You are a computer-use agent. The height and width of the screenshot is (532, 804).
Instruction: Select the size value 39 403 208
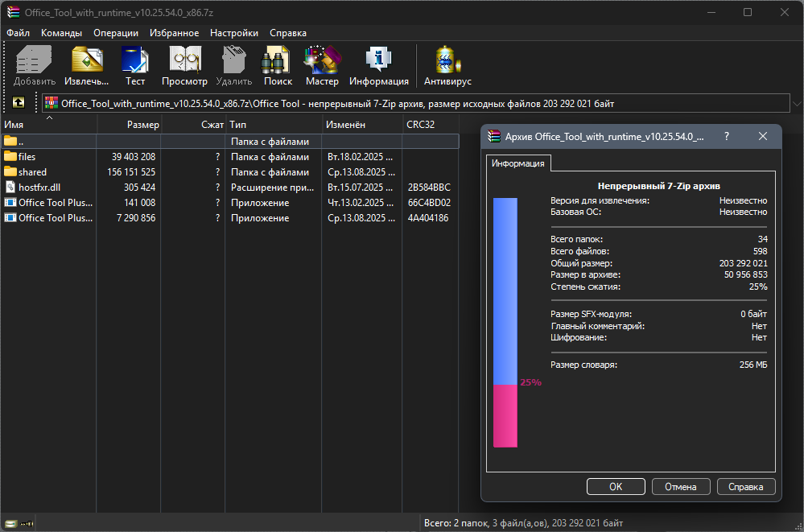(x=134, y=156)
